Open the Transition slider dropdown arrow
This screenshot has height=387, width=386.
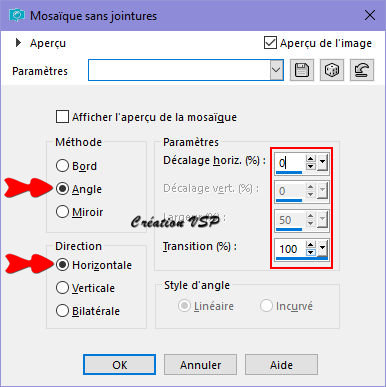322,248
